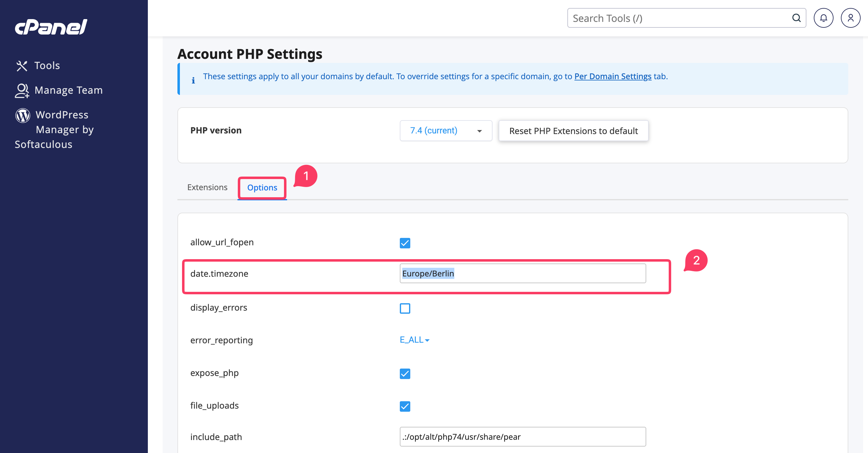Click the Manage Team users icon
Screen dimensions: 868x453
pos(22,91)
